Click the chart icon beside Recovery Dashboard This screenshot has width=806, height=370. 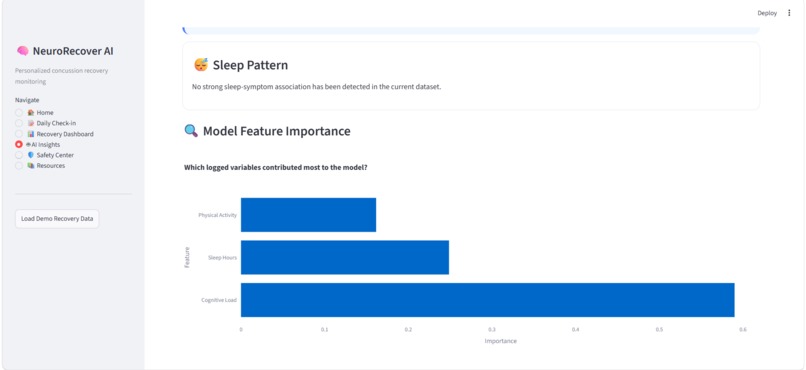[x=31, y=134]
